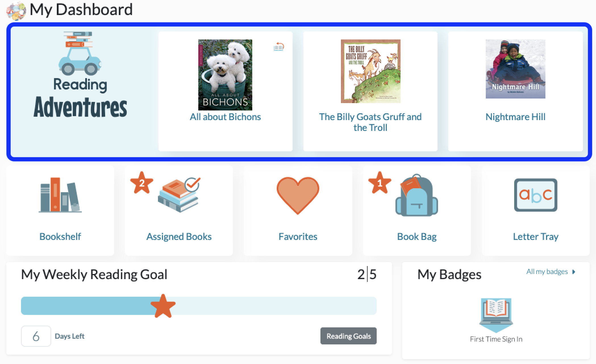Image resolution: width=596 pixels, height=364 pixels.
Task: Click the profile avatar beside My Dashboard
Action: click(x=16, y=11)
